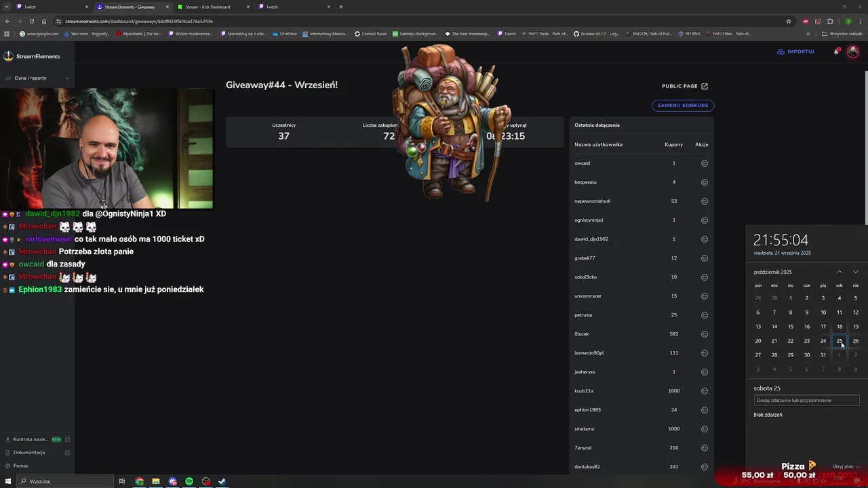Click Windows taskbar search box Wyszukaj
This screenshot has height=488, width=868.
pyautogui.click(x=64, y=481)
